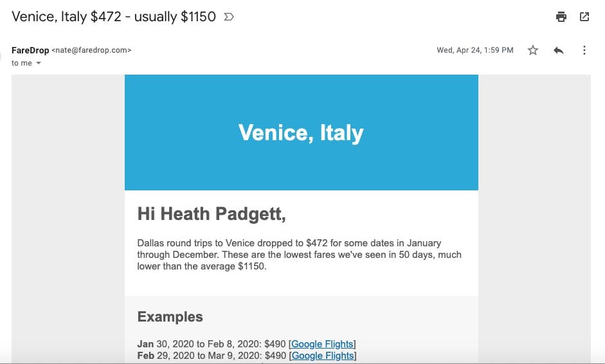Click the Print all icon

tap(561, 17)
